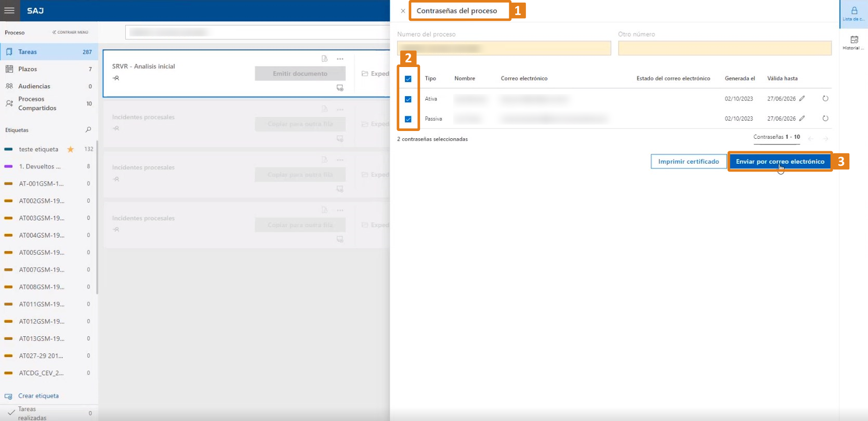Click the Procesos Compartidos share icon
The width and height of the screenshot is (868, 421).
9,103
